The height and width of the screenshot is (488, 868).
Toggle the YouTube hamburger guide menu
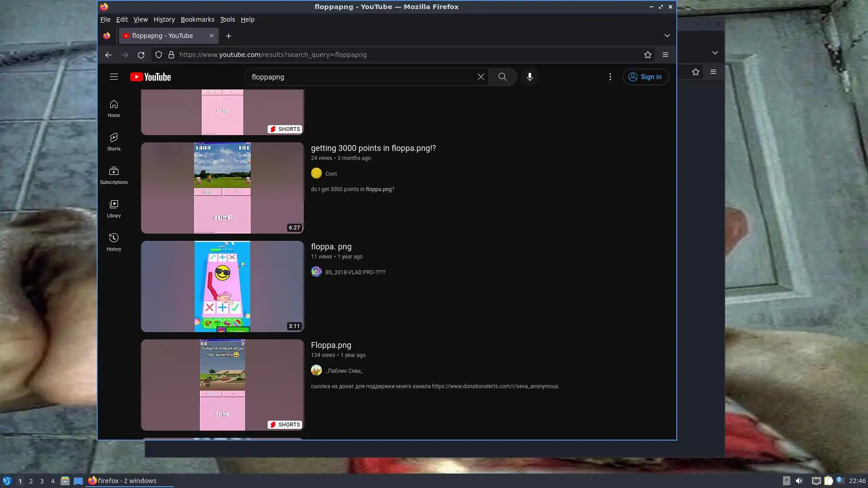click(113, 77)
